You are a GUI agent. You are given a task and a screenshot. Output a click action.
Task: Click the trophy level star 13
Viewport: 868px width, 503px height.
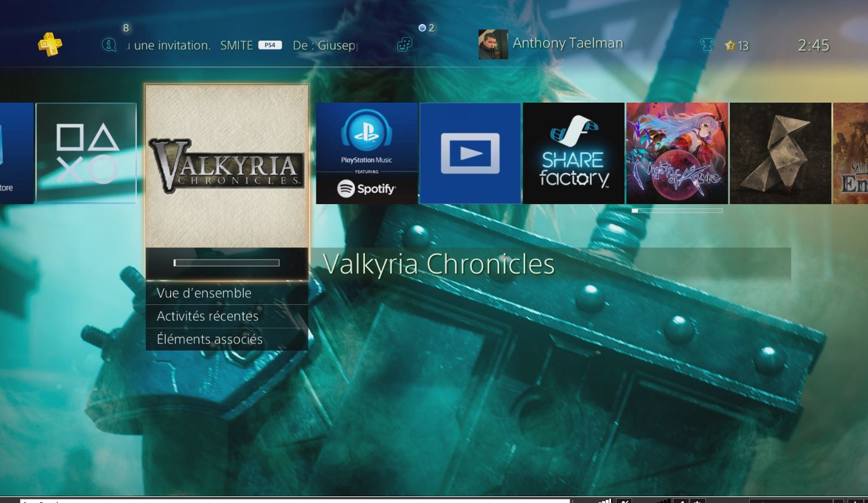coord(737,46)
